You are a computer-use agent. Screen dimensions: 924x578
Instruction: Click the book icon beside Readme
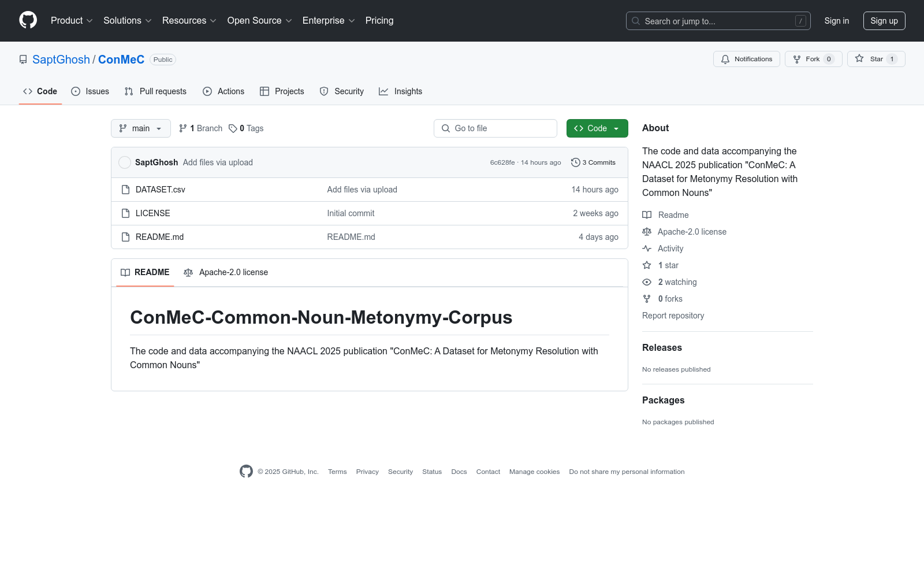point(647,215)
